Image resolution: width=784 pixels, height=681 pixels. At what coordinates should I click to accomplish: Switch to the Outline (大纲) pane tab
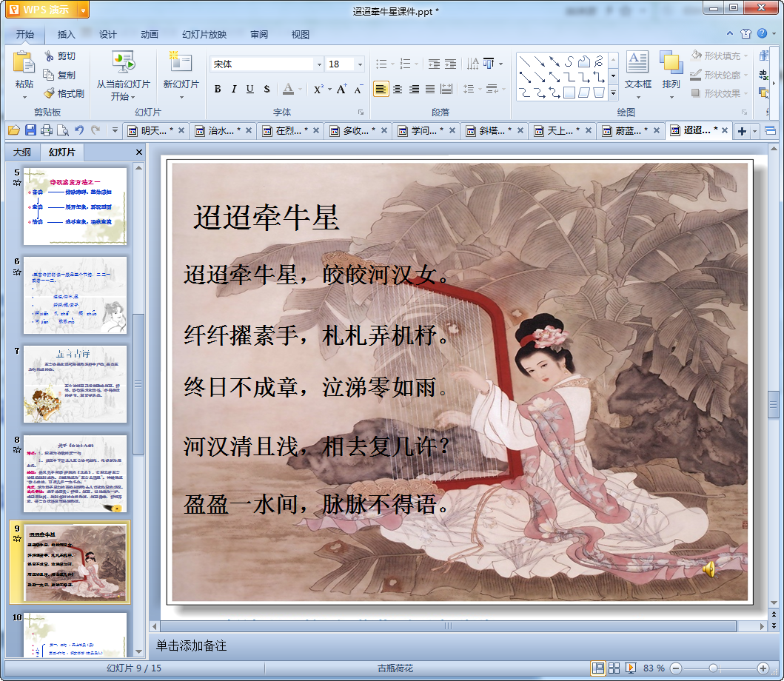(22, 152)
